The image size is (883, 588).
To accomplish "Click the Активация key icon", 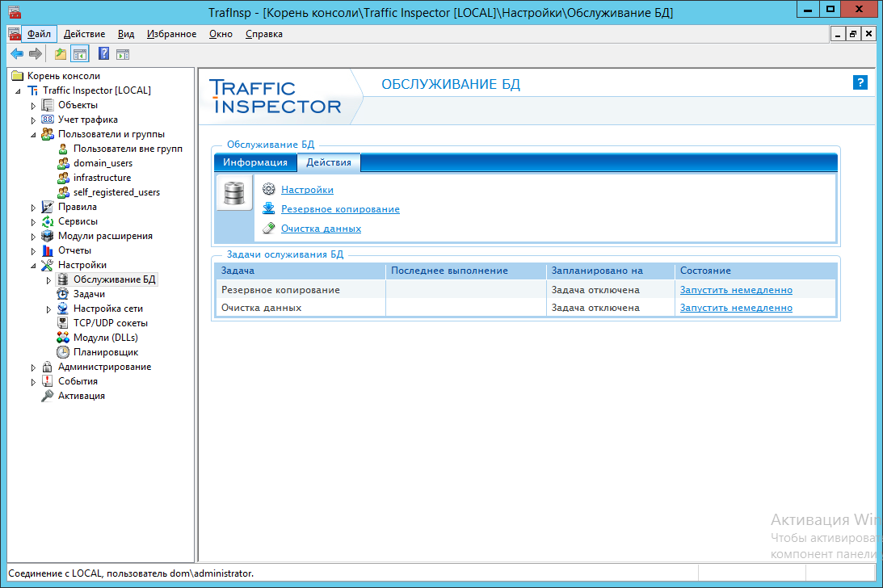I will (48, 396).
